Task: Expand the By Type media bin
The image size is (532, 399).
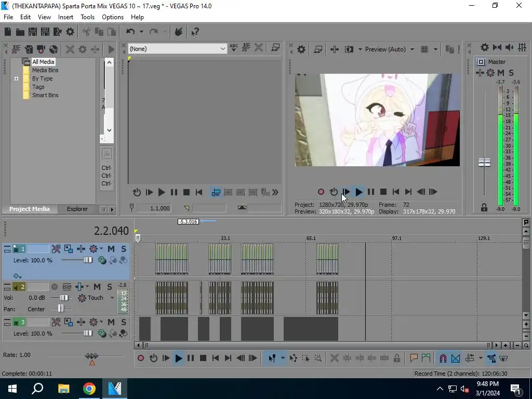Action: click(x=16, y=78)
